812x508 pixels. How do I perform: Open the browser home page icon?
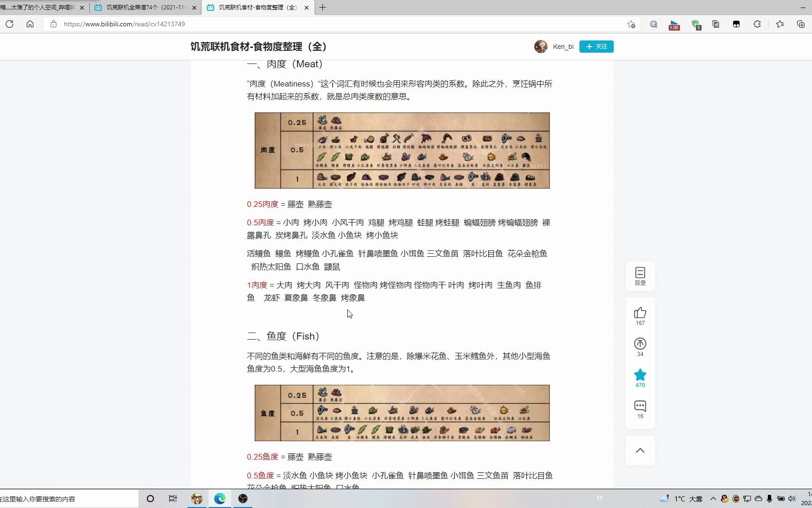pos(30,24)
